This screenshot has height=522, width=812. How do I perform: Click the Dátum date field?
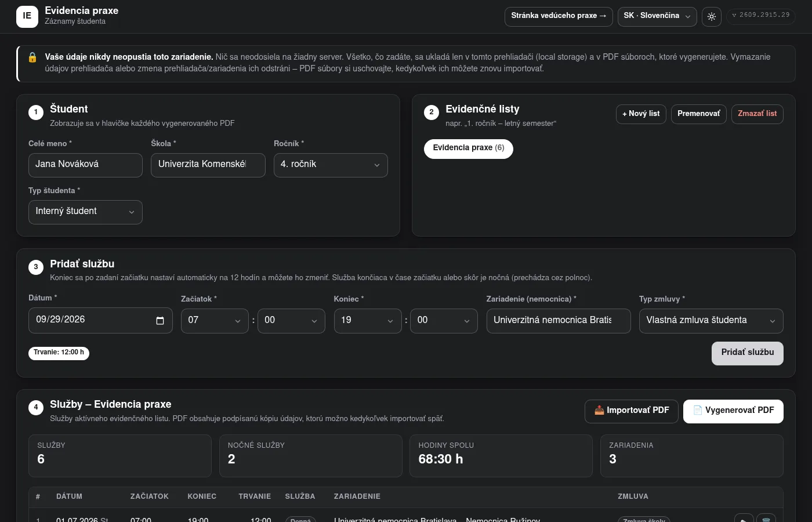click(x=100, y=321)
